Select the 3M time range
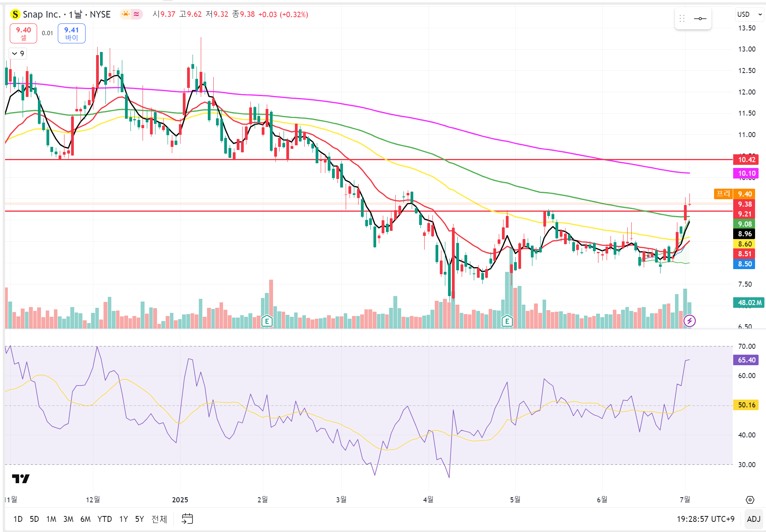Image resolution: width=766 pixels, height=532 pixels. click(x=68, y=519)
